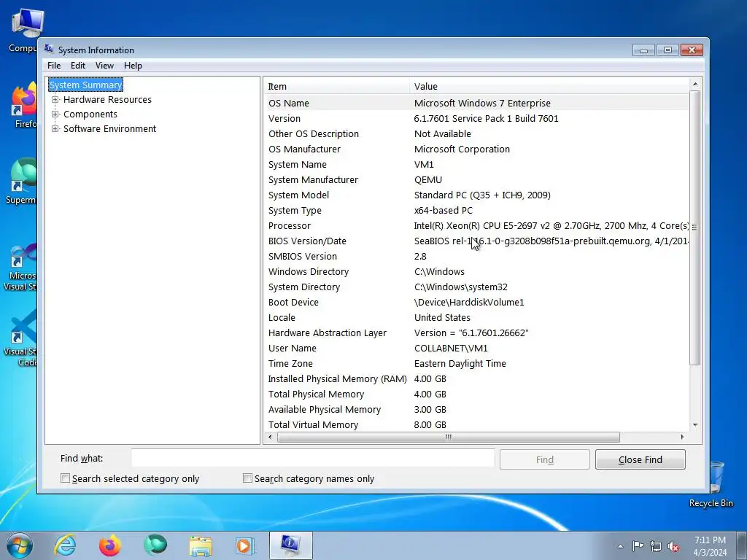Screen dimensions: 747x560
Task: Select the Firefox desktop shortcut
Action: [24, 105]
